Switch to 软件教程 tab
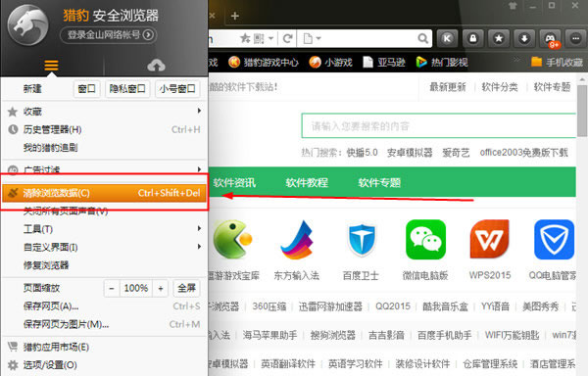 (307, 183)
